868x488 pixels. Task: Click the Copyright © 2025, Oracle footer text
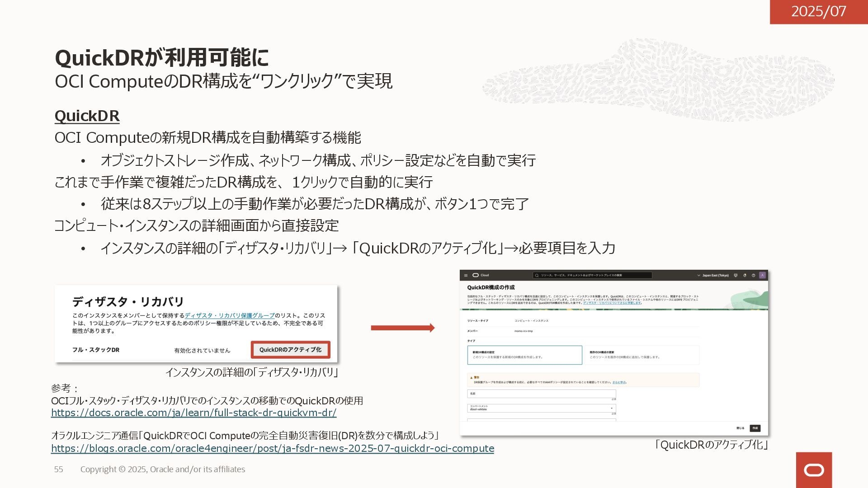tap(163, 469)
